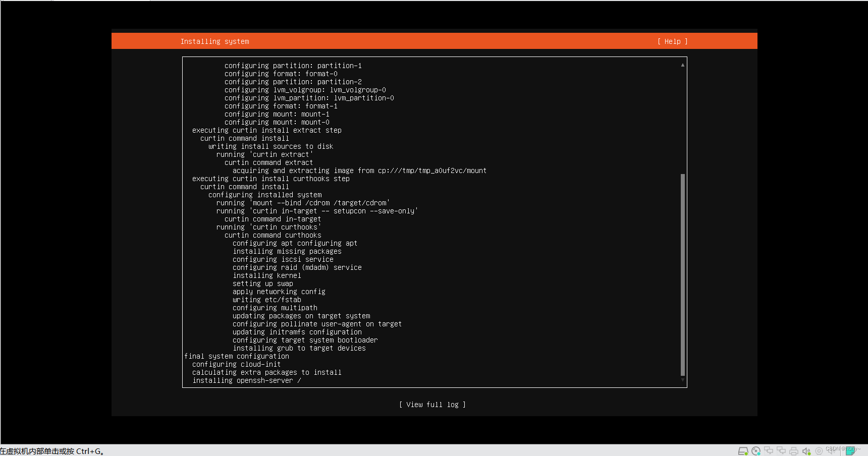Click 'installing grub to target devices' line

[299, 348]
